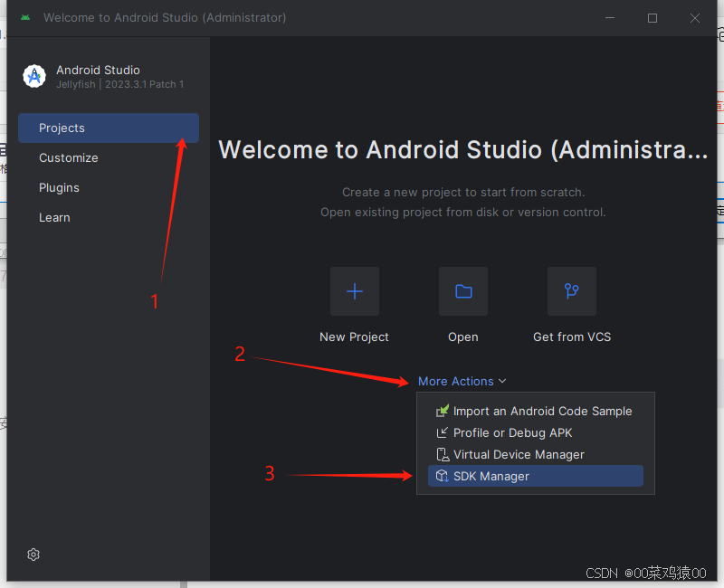Click the Android Studio logo icon
724x588 pixels.
coord(34,76)
